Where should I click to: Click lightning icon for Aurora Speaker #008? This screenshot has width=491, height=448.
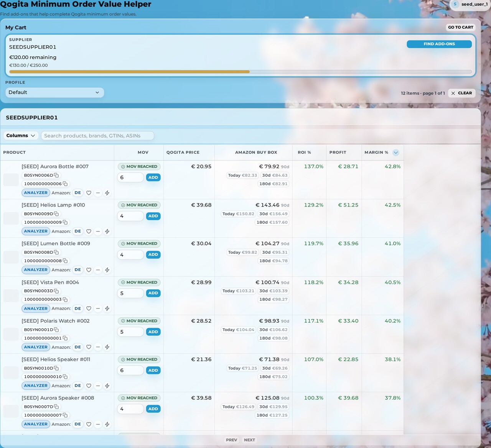(x=107, y=424)
